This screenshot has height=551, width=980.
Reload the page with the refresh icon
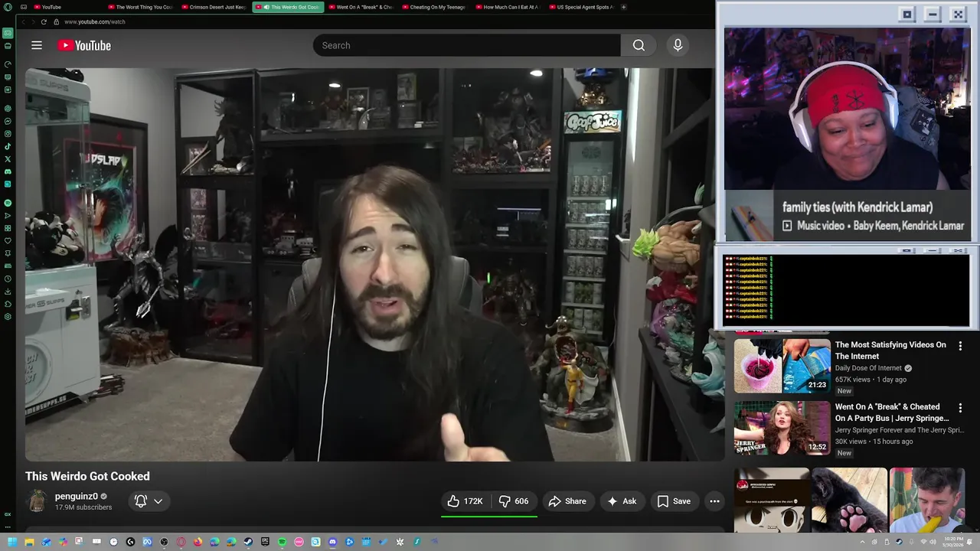coord(44,21)
